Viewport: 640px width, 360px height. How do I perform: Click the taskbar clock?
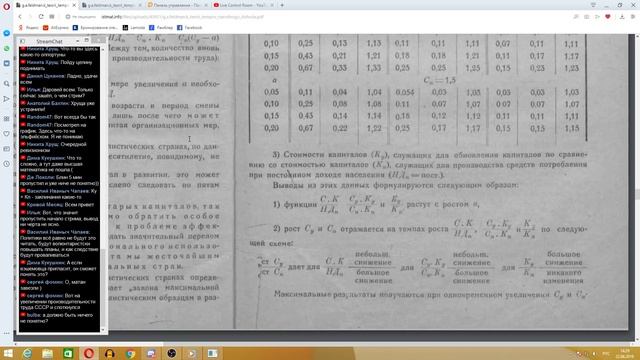(625, 353)
